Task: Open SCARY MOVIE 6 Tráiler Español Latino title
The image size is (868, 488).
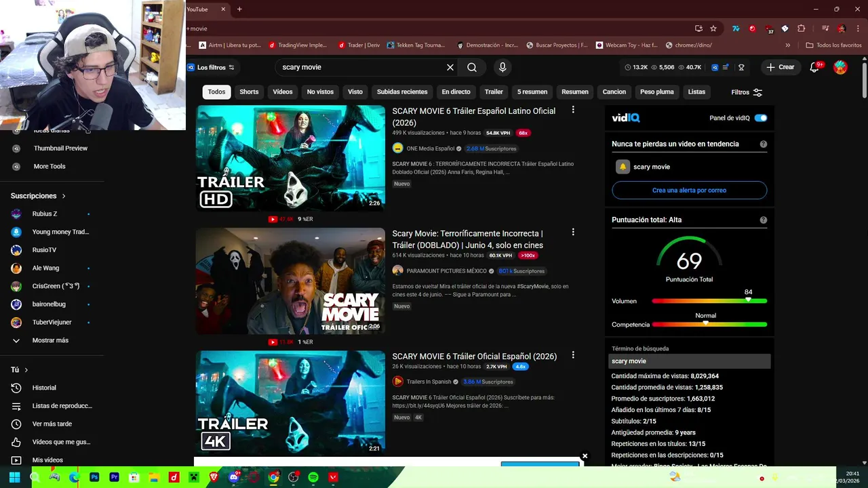Action: (473, 117)
